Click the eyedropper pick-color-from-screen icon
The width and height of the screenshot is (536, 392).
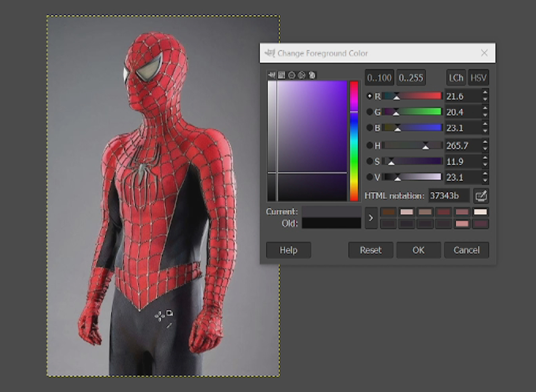click(x=481, y=196)
